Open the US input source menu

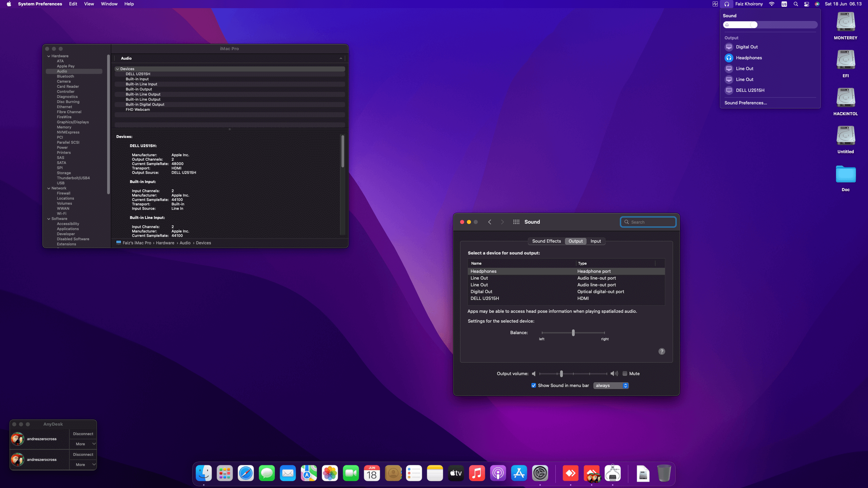coord(784,4)
